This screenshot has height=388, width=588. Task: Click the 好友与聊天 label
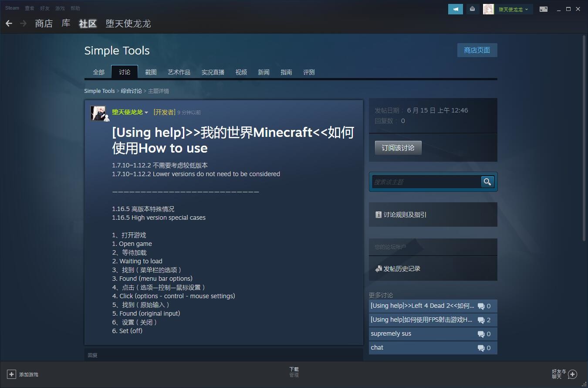click(x=559, y=374)
